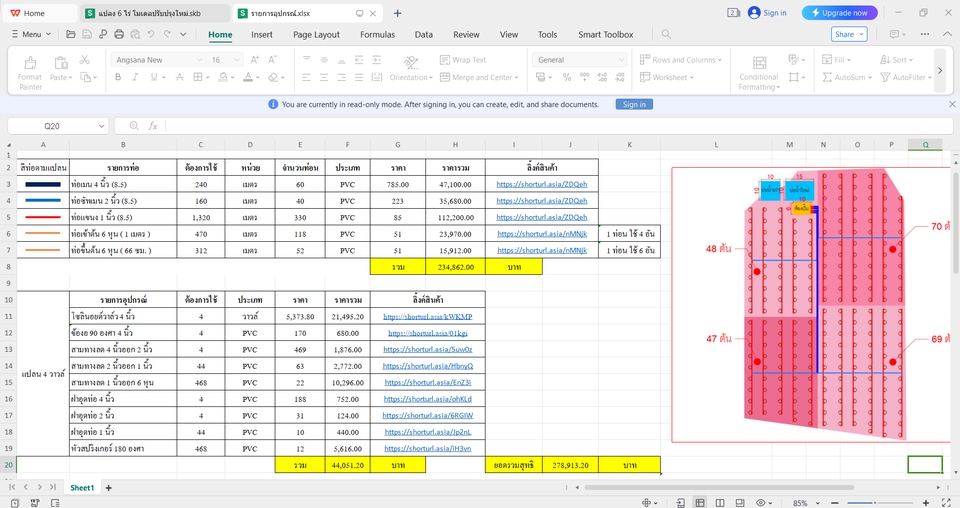960x508 pixels.
Task: Click the vertical scrollbar
Action: tap(955, 223)
